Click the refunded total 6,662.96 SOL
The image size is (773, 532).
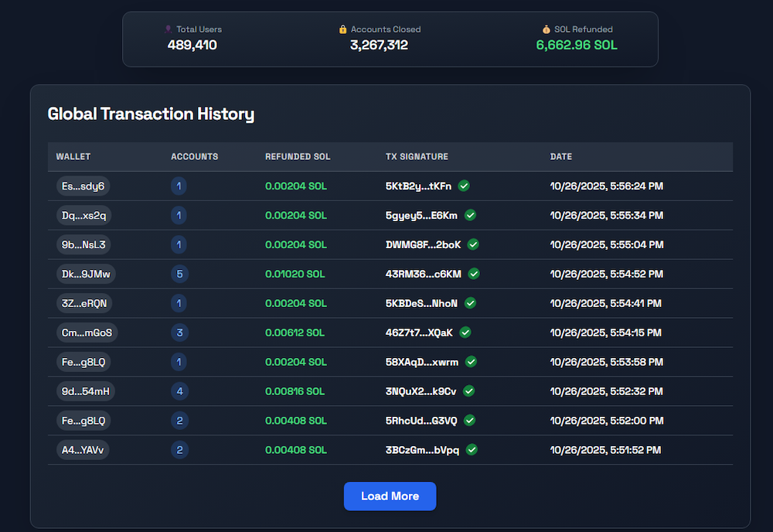577,45
